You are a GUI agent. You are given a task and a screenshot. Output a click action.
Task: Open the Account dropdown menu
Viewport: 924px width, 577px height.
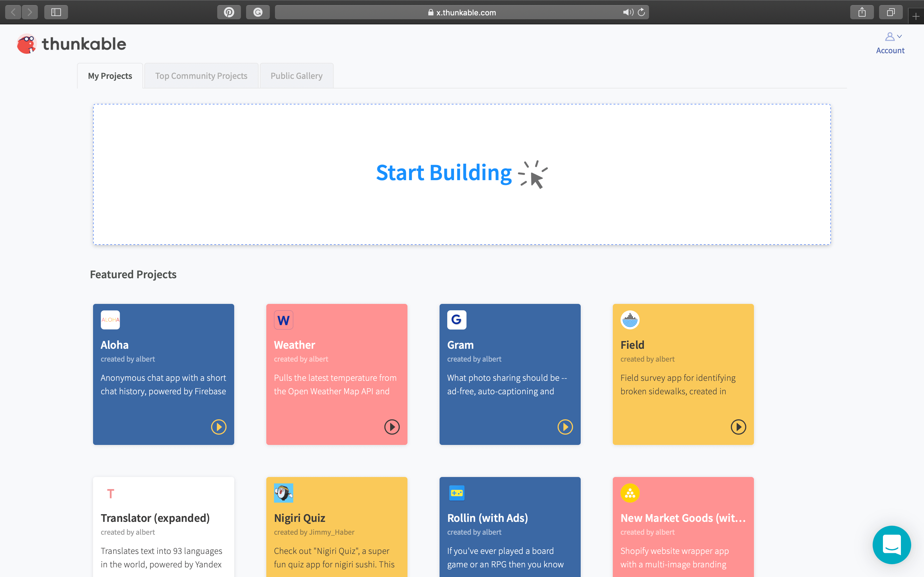click(x=890, y=43)
